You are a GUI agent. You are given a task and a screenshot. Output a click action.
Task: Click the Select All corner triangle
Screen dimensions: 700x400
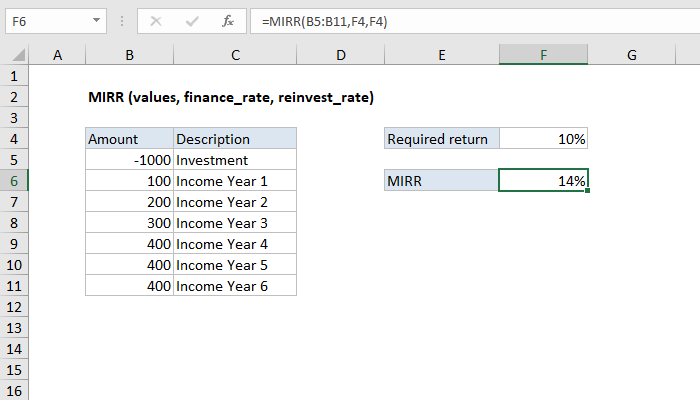point(18,55)
